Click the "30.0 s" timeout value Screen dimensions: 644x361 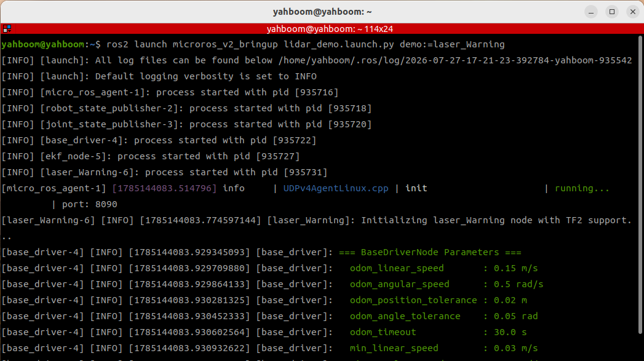pyautogui.click(x=510, y=333)
